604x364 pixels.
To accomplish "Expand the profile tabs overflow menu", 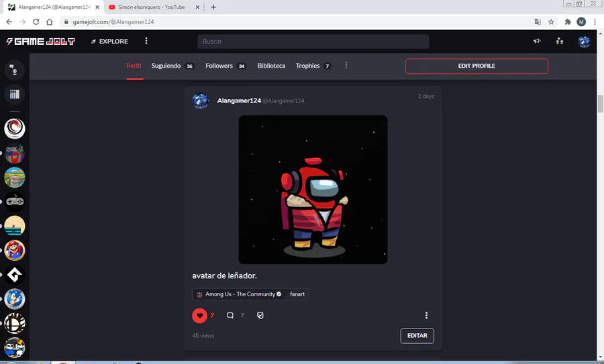I will pyautogui.click(x=346, y=66).
